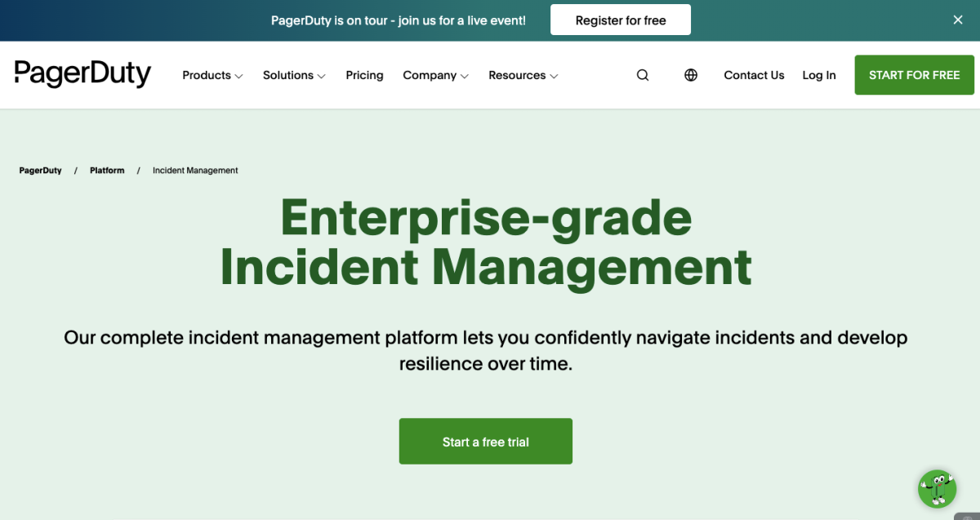Image resolution: width=980 pixels, height=520 pixels.
Task: Open the magnifying glass search icon
Action: (643, 74)
